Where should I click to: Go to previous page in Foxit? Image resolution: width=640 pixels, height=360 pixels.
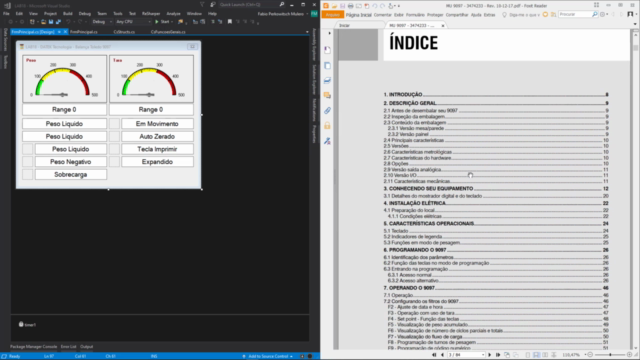(x=442, y=355)
